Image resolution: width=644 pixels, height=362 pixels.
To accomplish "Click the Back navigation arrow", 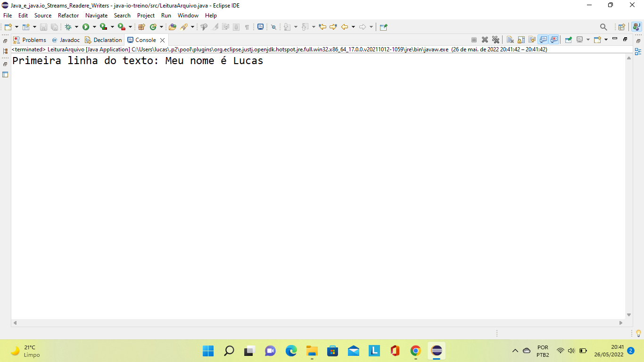I will point(345,27).
